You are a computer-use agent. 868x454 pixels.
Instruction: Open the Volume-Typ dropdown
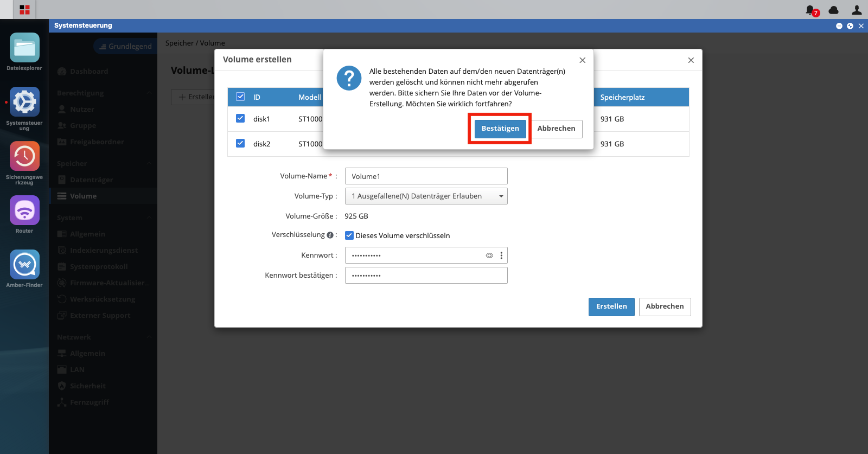pos(426,196)
